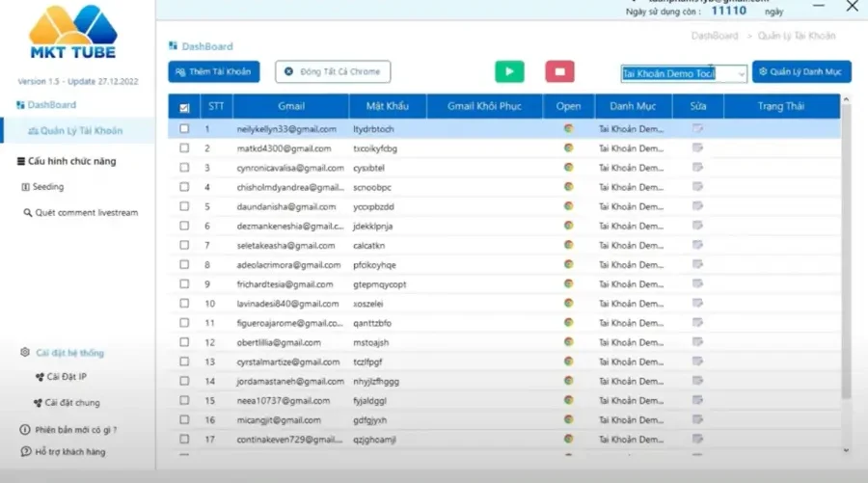The image size is (868, 483).
Task: Click the scrollbar up arrow
Action: click(x=846, y=99)
